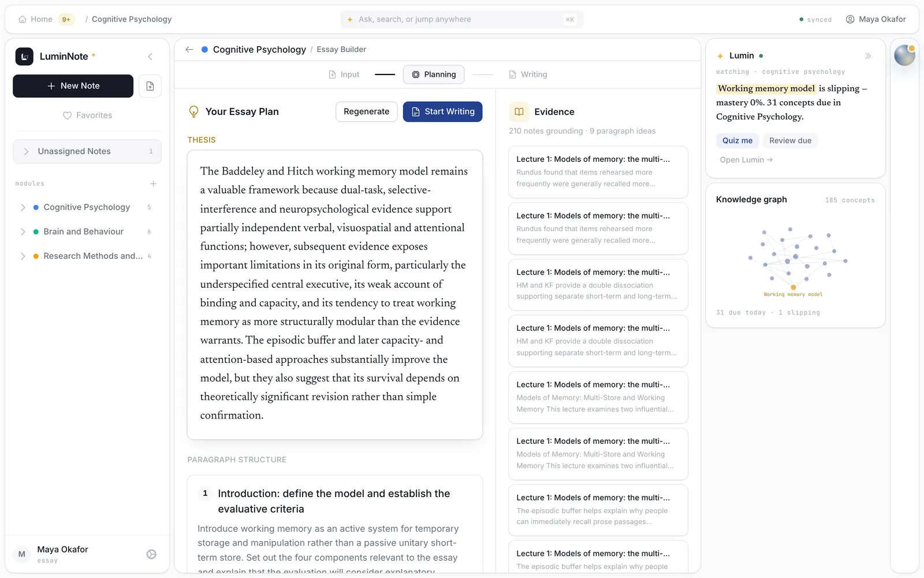Click the LuminNote logo icon
This screenshot has width=924, height=578.
pyautogui.click(x=24, y=56)
